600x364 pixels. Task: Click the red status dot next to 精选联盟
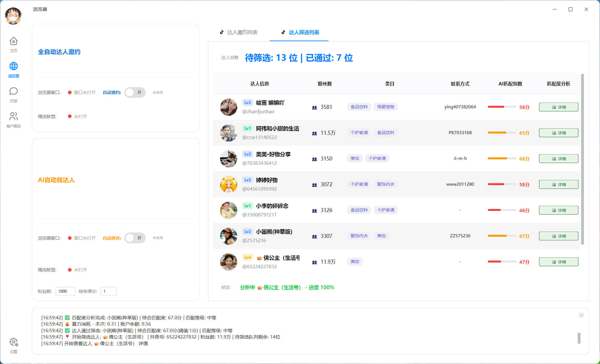[x=69, y=116]
